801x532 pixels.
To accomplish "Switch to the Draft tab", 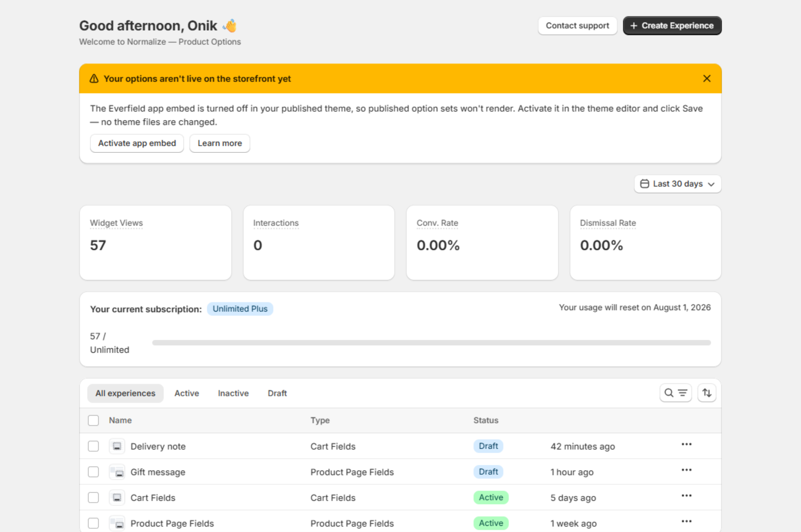I will [x=277, y=393].
